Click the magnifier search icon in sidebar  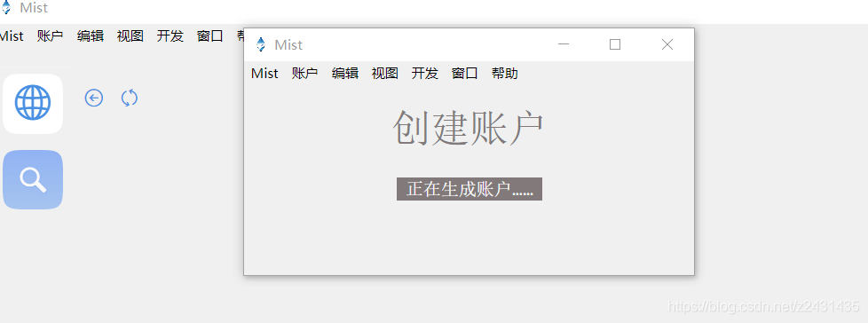(x=33, y=180)
